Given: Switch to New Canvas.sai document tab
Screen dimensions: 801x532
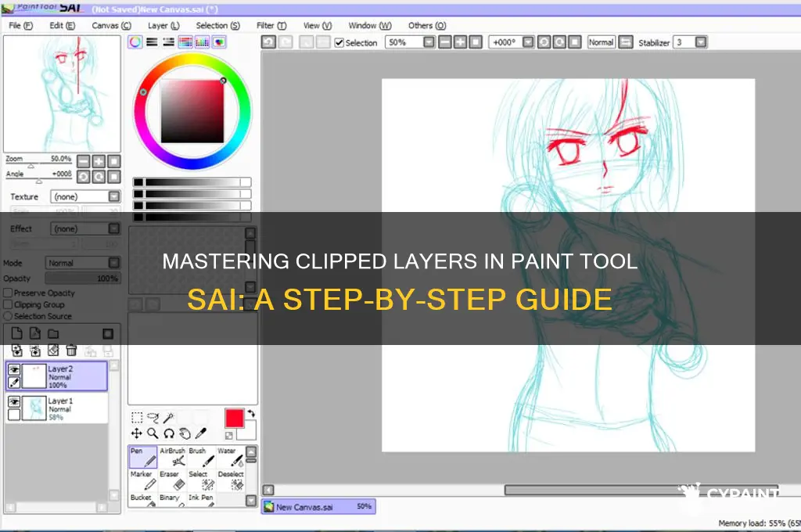Looking at the screenshot, I should pyautogui.click(x=318, y=506).
